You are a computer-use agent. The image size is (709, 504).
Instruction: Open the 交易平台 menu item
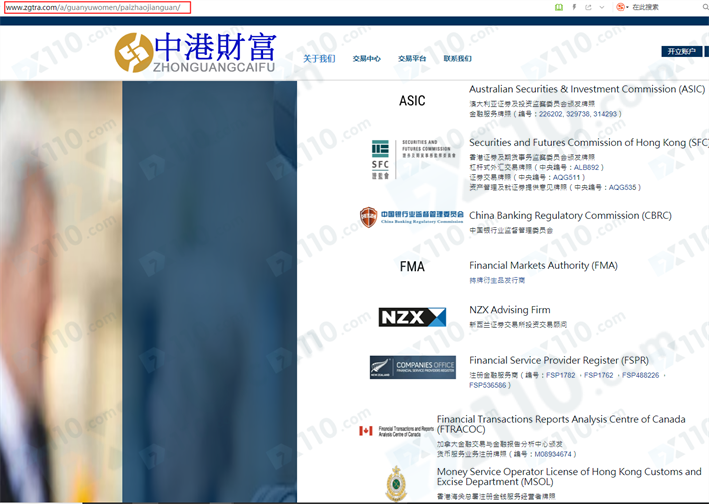point(412,58)
